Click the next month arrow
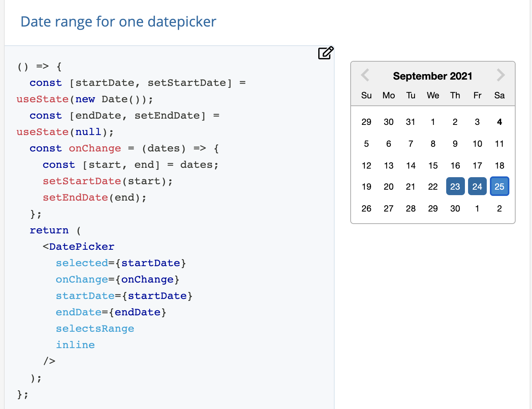This screenshot has height=409, width=532. click(x=500, y=75)
